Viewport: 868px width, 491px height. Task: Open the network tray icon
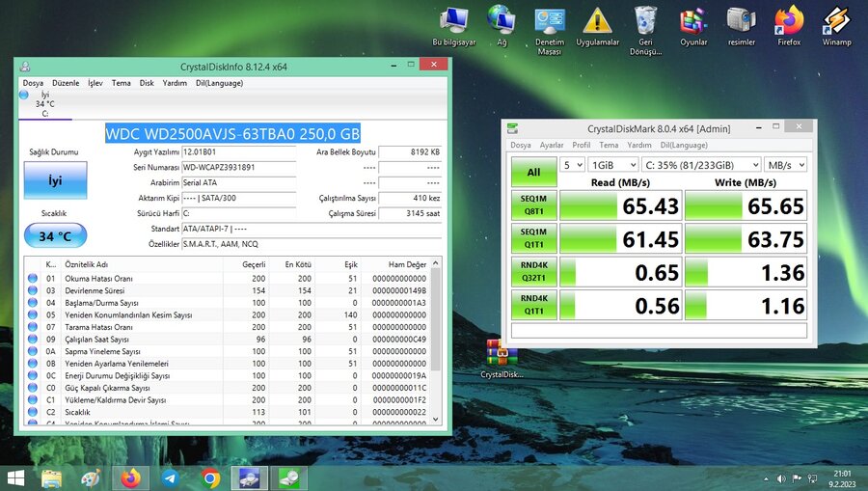[x=812, y=478]
